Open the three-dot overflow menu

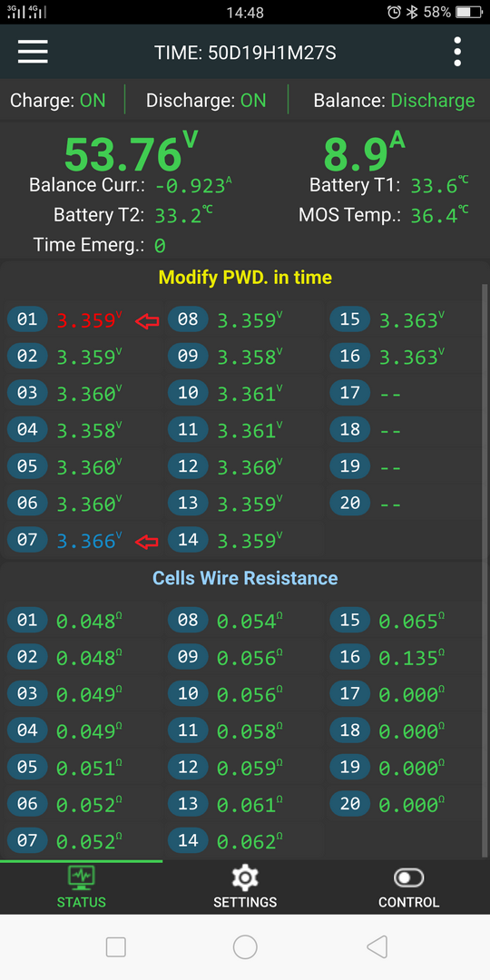pos(457,51)
